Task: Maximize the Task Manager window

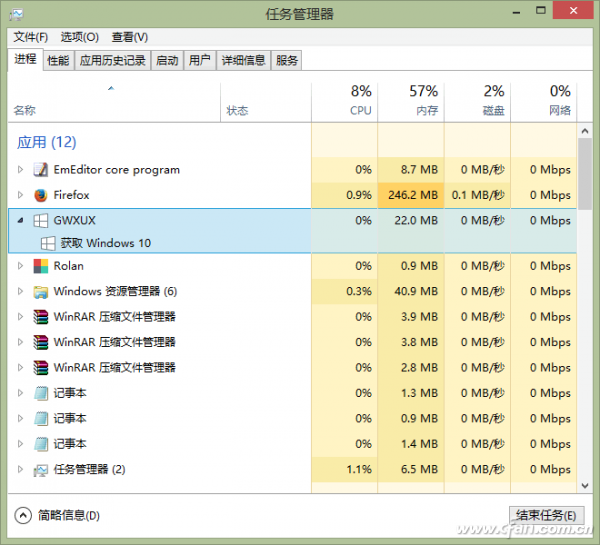Action: pos(541,11)
